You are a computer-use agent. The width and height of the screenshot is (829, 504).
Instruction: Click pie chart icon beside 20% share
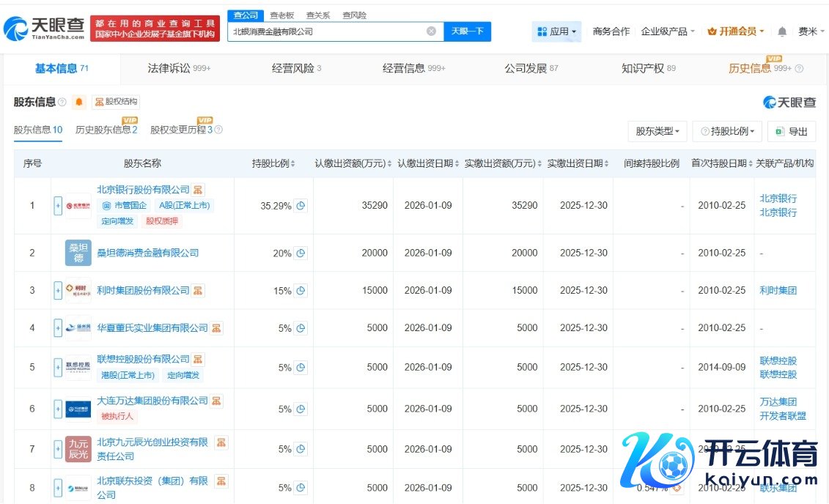(x=301, y=253)
